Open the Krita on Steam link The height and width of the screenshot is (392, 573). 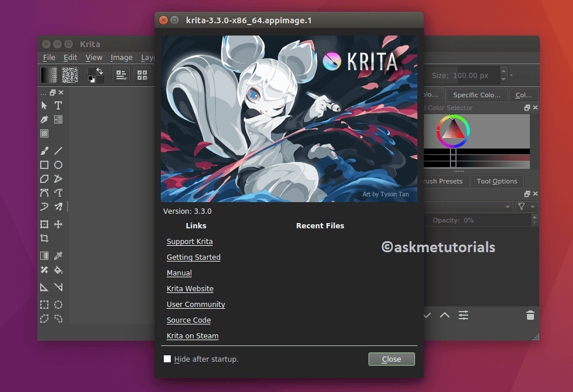point(192,336)
